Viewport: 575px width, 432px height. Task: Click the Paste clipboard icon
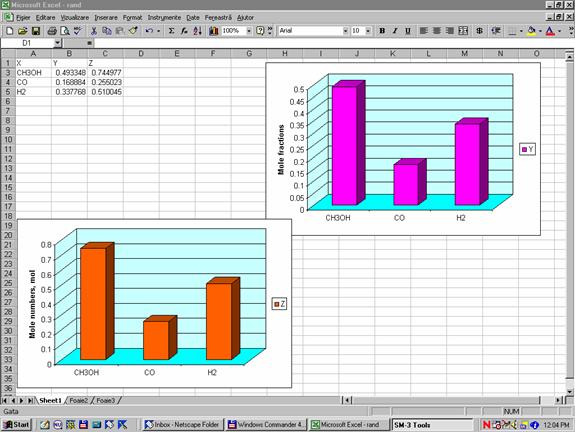tap(120, 31)
